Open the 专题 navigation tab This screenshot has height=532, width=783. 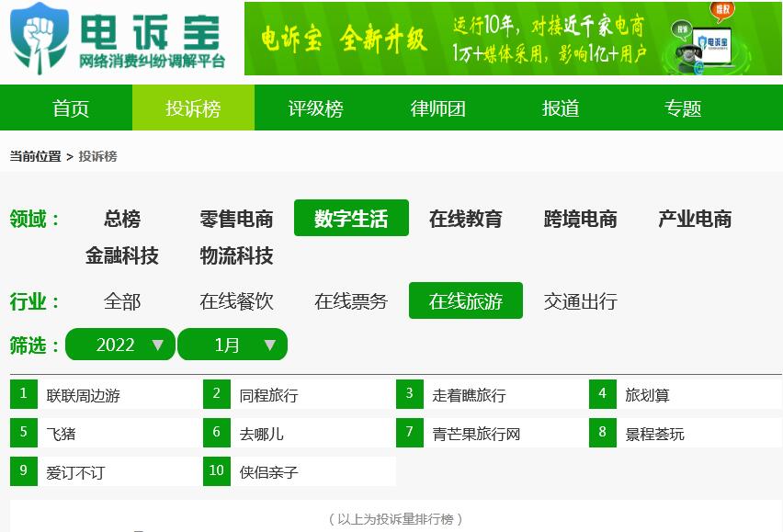click(x=683, y=108)
